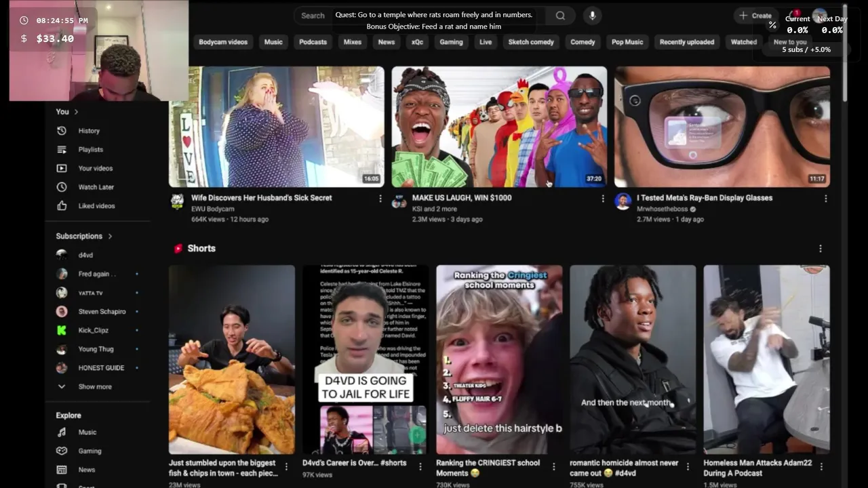Image resolution: width=868 pixels, height=488 pixels.
Task: Open Young Thug subscription channel
Action: coord(96,349)
